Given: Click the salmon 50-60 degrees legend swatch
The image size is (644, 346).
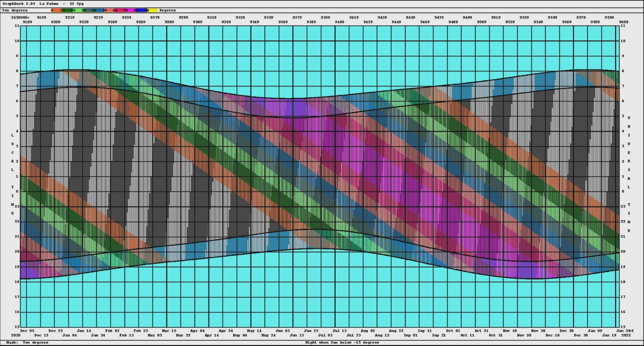Looking at the screenshot, I should (109, 10).
